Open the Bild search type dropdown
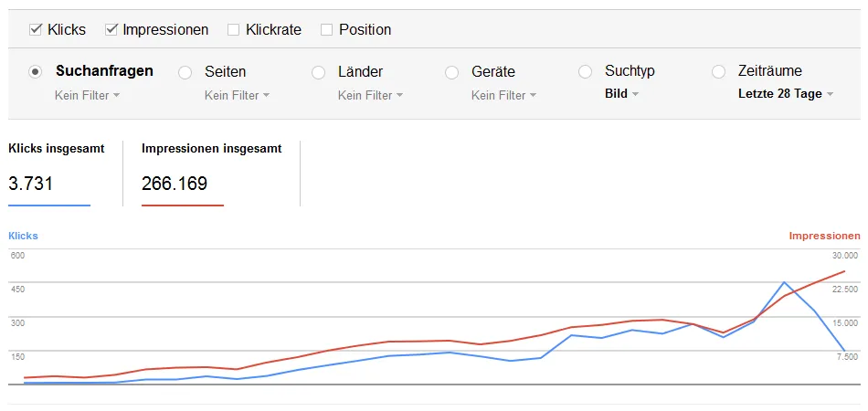The image size is (868, 411). (622, 94)
